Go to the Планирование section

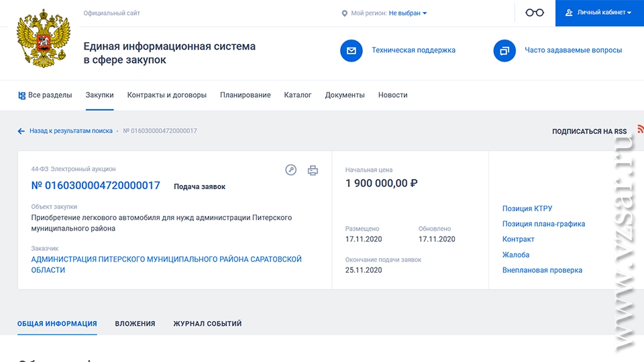(x=246, y=95)
